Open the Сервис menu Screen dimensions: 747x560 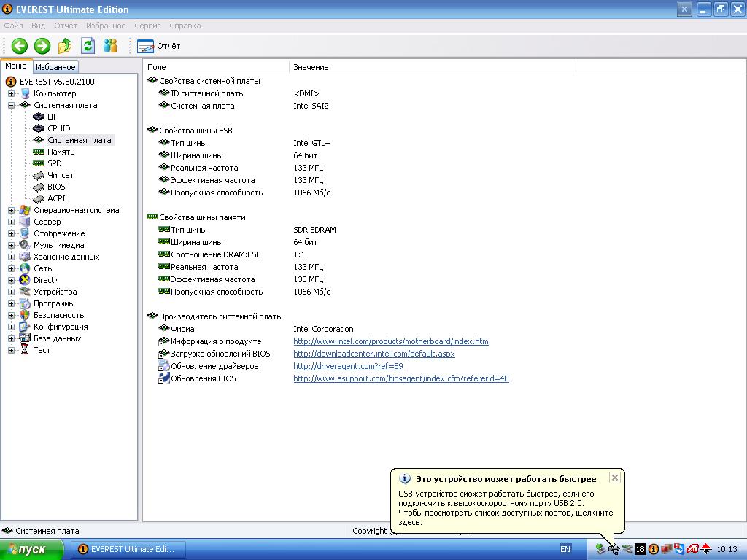point(147,26)
